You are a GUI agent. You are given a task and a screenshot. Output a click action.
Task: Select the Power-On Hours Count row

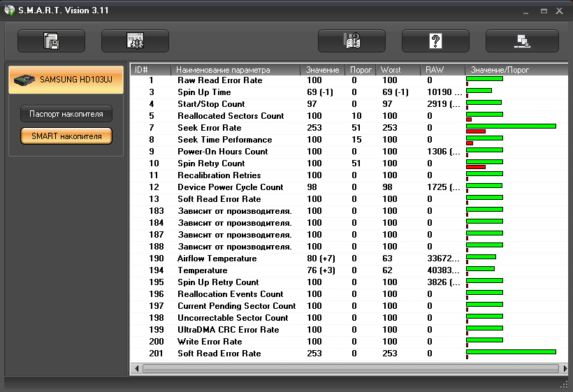[349, 152]
